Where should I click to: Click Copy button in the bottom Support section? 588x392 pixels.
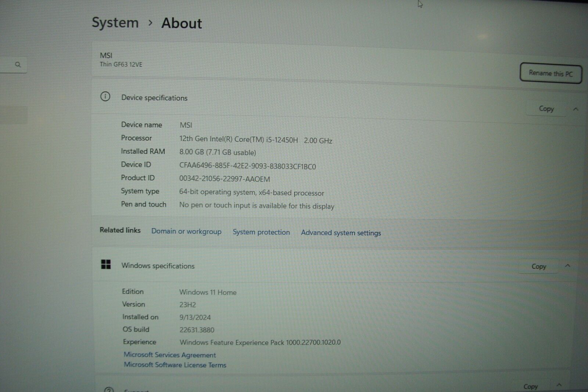[x=530, y=386]
